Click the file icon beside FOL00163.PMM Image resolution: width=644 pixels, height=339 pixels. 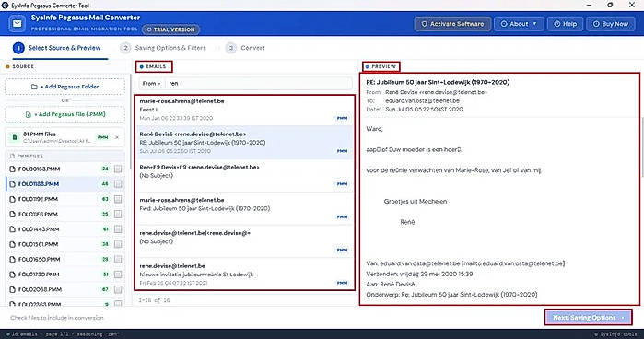(12, 169)
